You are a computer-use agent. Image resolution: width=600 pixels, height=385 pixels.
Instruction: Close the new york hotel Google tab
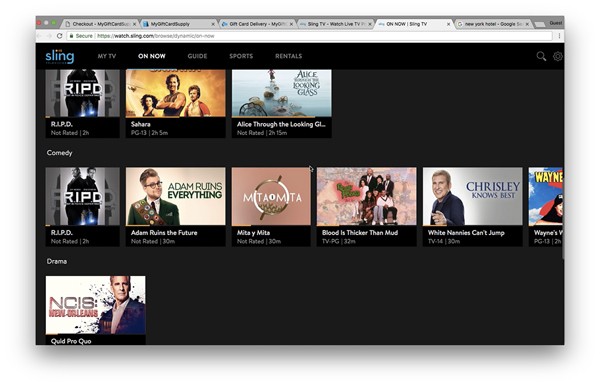click(527, 24)
